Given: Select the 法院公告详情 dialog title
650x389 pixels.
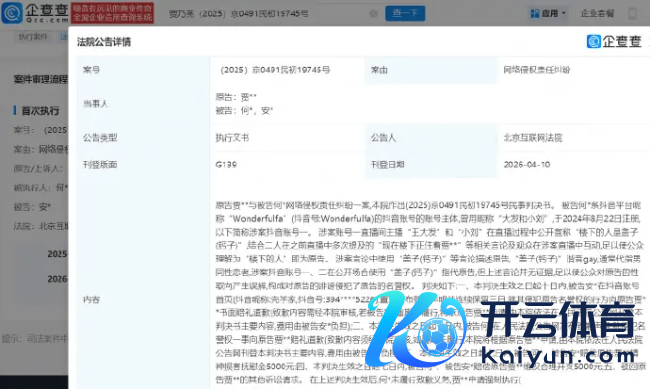Looking at the screenshot, I should coord(104,42).
